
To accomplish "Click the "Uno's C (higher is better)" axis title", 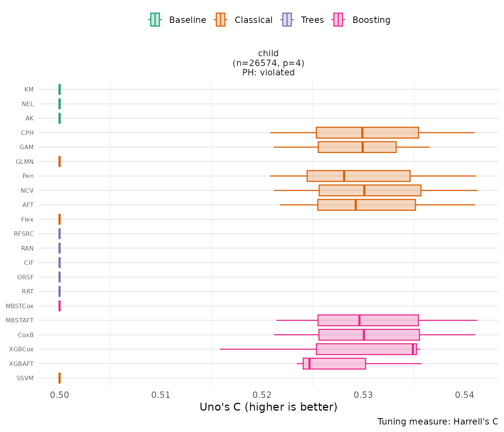I will [268, 407].
